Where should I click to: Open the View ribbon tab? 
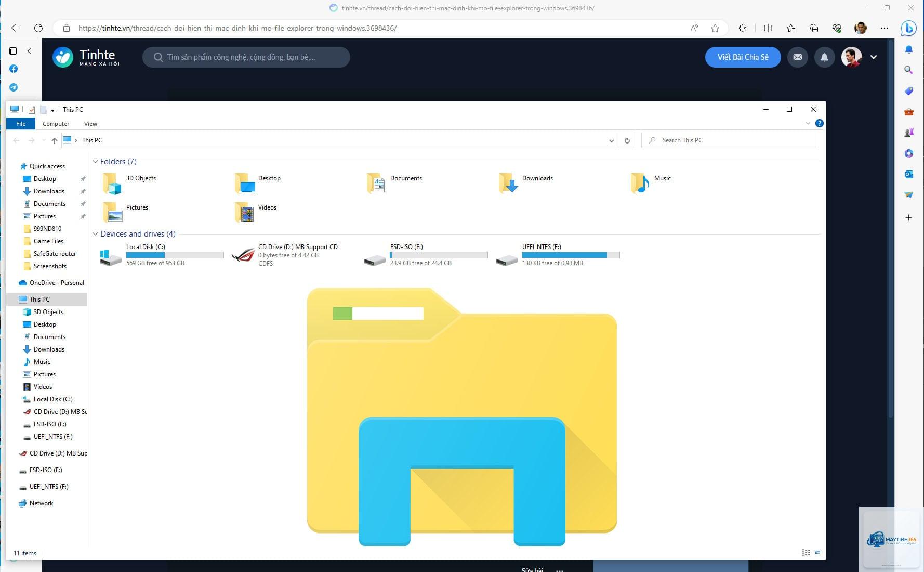[90, 124]
